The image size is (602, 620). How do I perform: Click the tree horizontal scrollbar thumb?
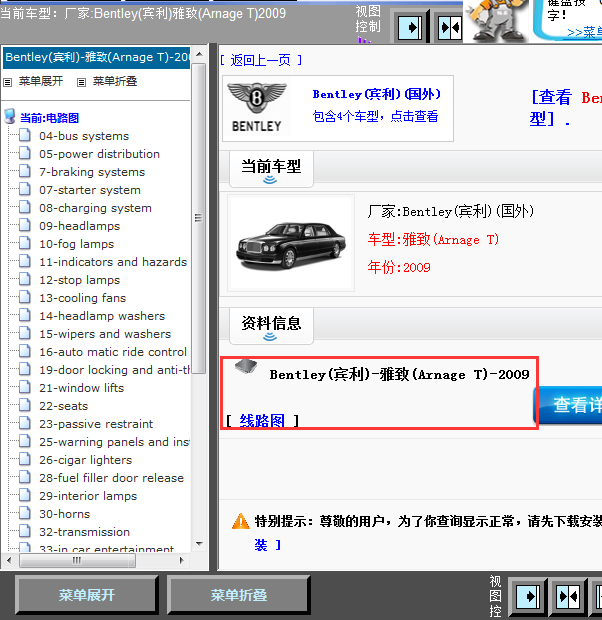pyautogui.click(x=77, y=560)
